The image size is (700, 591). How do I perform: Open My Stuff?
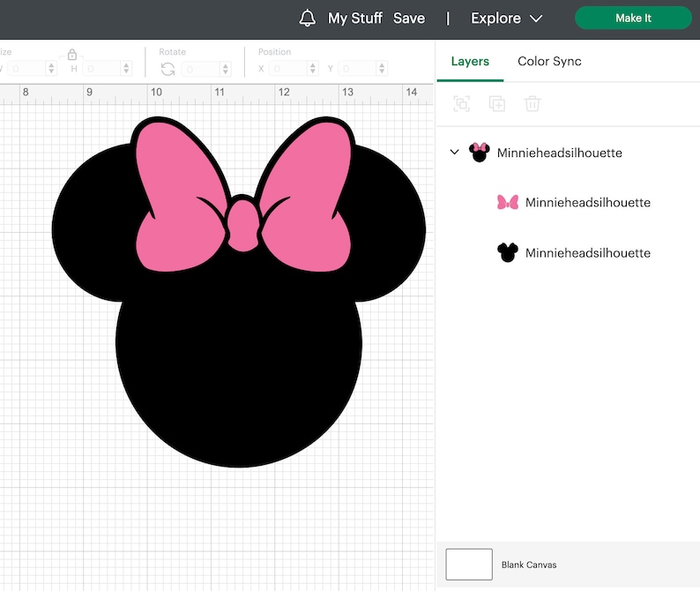click(355, 19)
